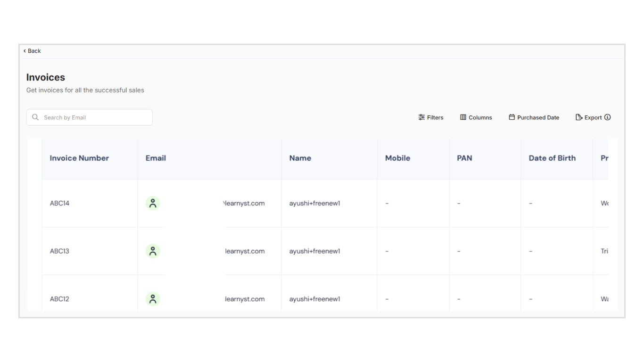Pick a Purchased Date range
The height and width of the screenshot is (362, 644).
point(534,117)
